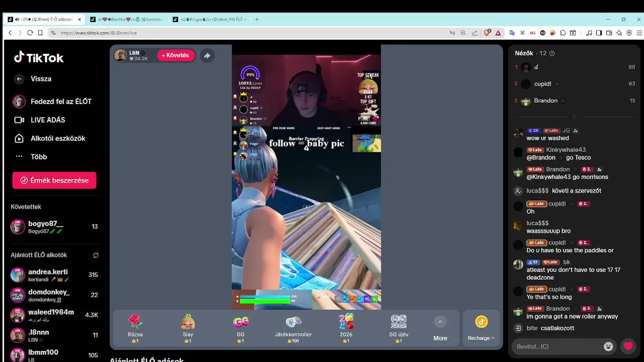Open Recharge coins menu
Viewport: 644px width, 362px height.
click(x=481, y=328)
